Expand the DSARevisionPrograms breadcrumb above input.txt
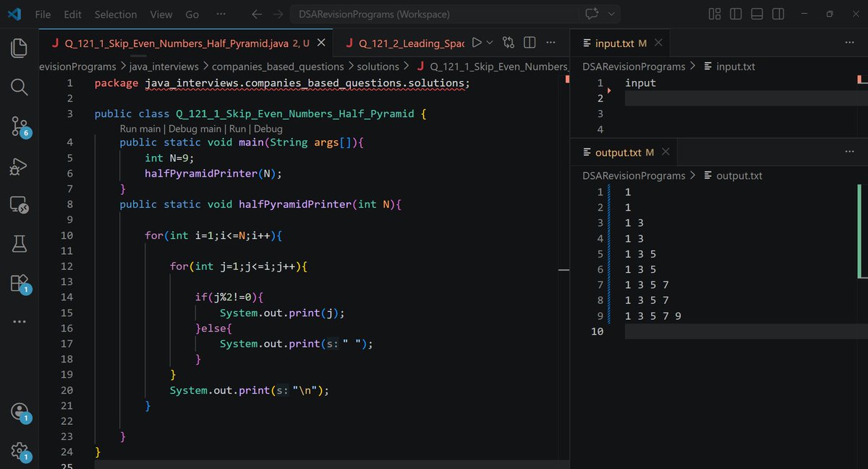868x469 pixels. 634,67
